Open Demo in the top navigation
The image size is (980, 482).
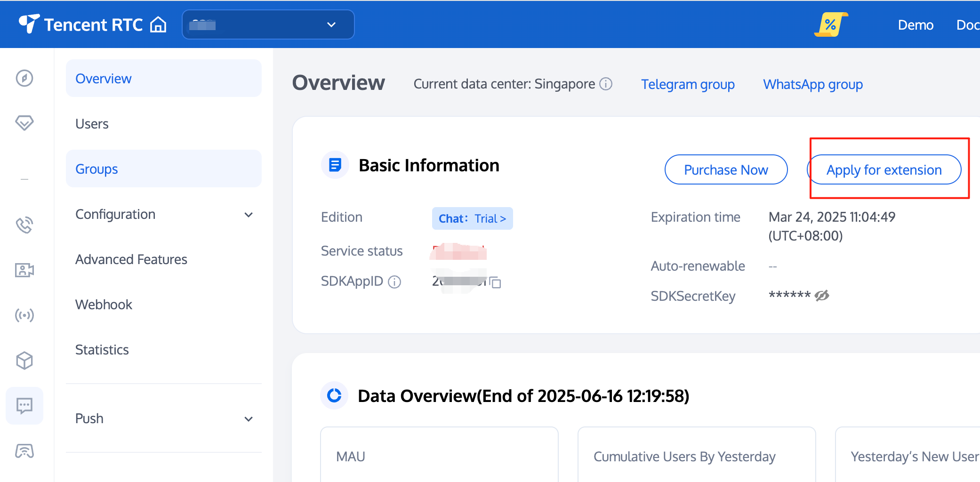pyautogui.click(x=916, y=25)
